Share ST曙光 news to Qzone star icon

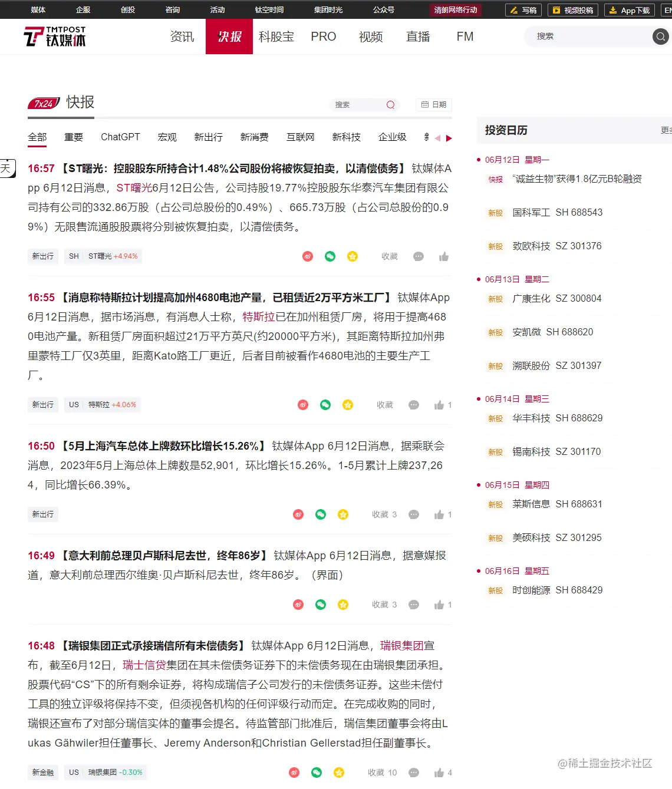tap(353, 256)
